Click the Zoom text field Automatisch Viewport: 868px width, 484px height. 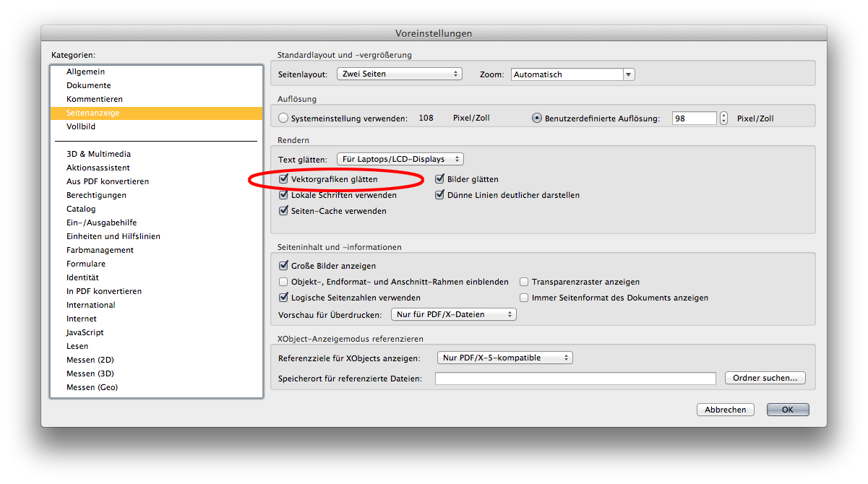coord(567,74)
